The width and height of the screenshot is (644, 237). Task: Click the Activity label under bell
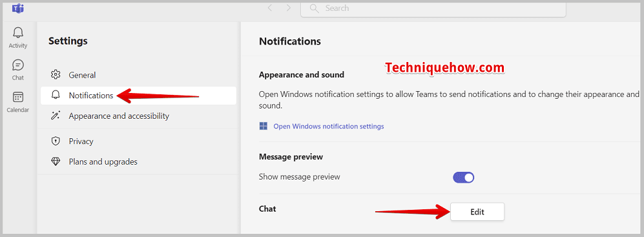coord(18,46)
